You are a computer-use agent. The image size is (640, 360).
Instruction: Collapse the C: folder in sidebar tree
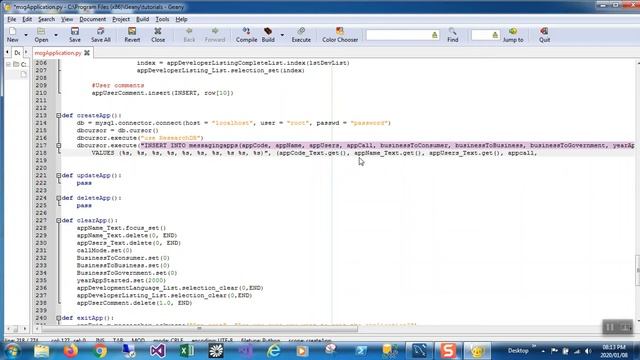pyautogui.click(x=8, y=64)
